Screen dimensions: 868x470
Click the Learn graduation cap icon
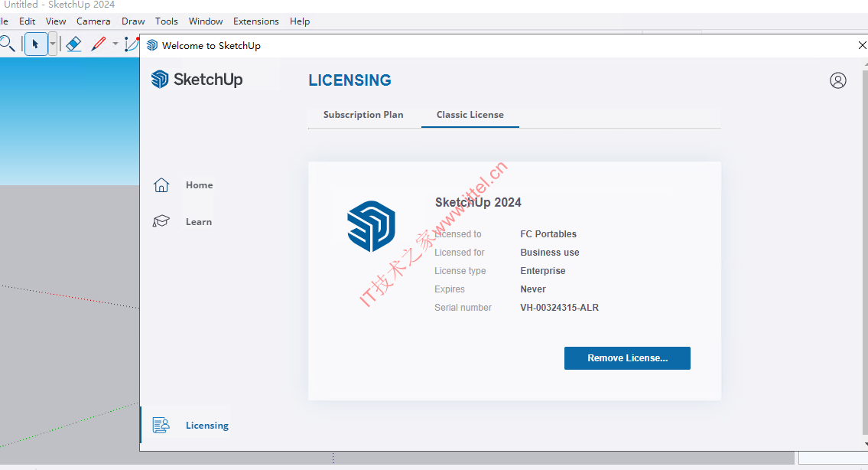coord(161,221)
